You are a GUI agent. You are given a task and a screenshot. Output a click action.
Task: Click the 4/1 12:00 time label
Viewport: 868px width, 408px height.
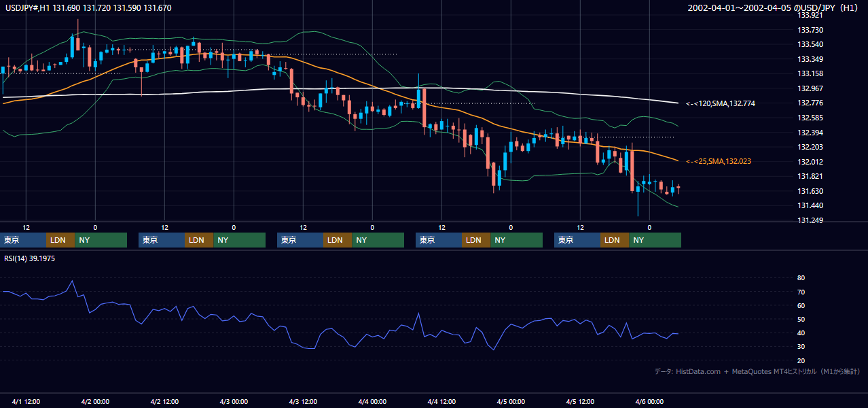(26, 402)
